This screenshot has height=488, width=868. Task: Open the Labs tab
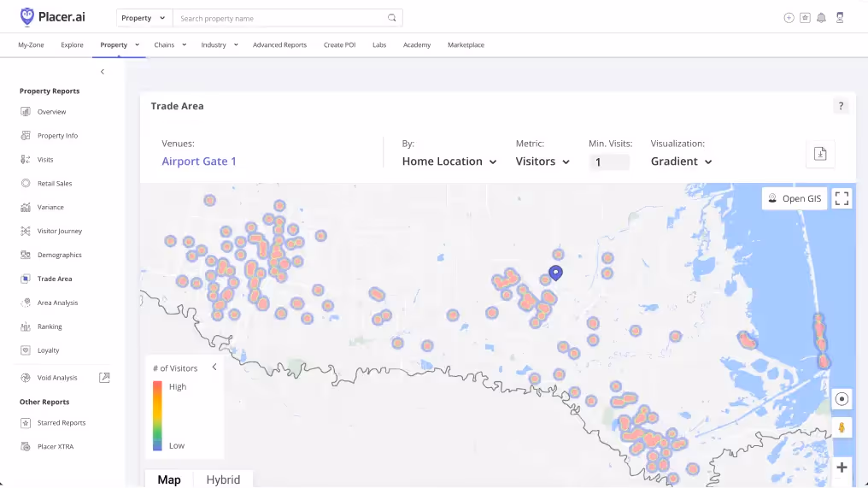coord(379,44)
